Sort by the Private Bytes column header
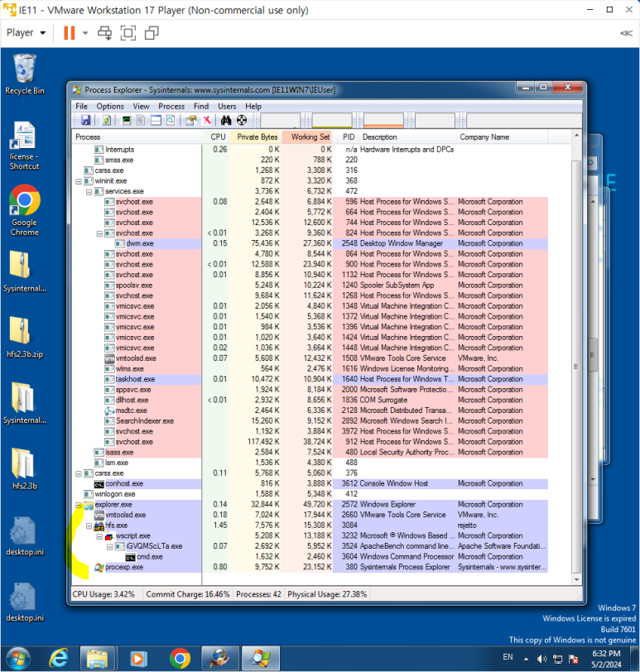640x672 pixels. (256, 137)
